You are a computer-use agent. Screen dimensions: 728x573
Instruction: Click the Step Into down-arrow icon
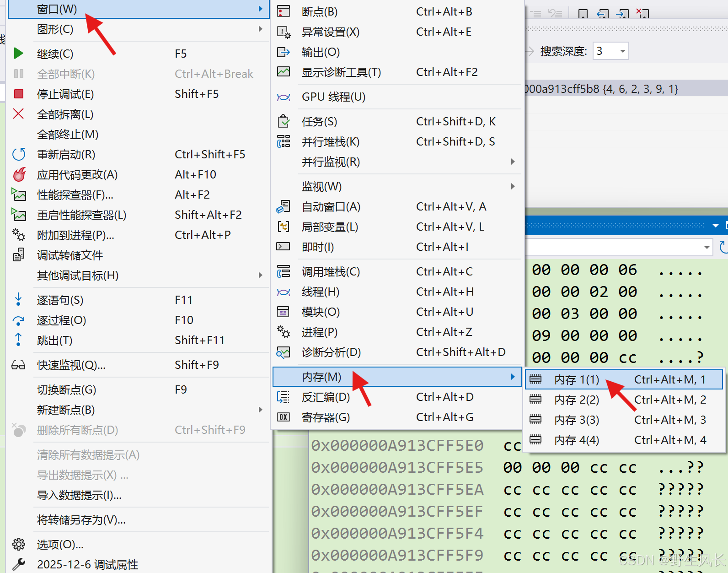click(18, 299)
